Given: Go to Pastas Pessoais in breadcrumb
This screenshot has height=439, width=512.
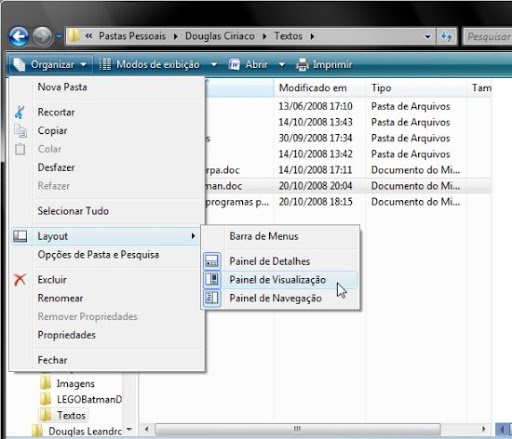Looking at the screenshot, I should pos(132,36).
